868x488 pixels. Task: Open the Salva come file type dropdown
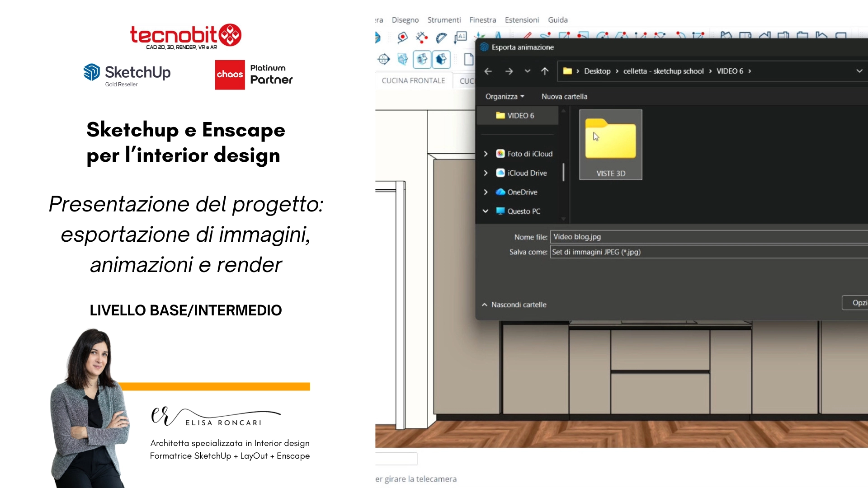point(709,252)
